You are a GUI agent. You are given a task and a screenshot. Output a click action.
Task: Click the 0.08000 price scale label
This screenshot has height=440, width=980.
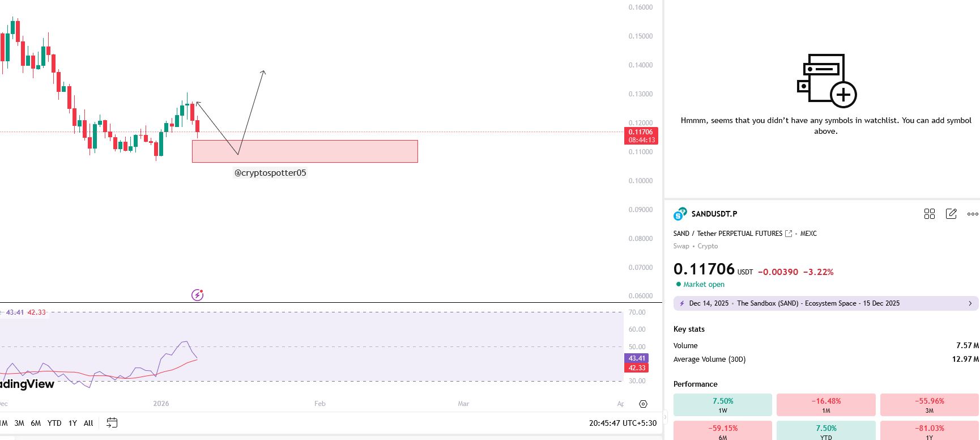pyautogui.click(x=641, y=239)
